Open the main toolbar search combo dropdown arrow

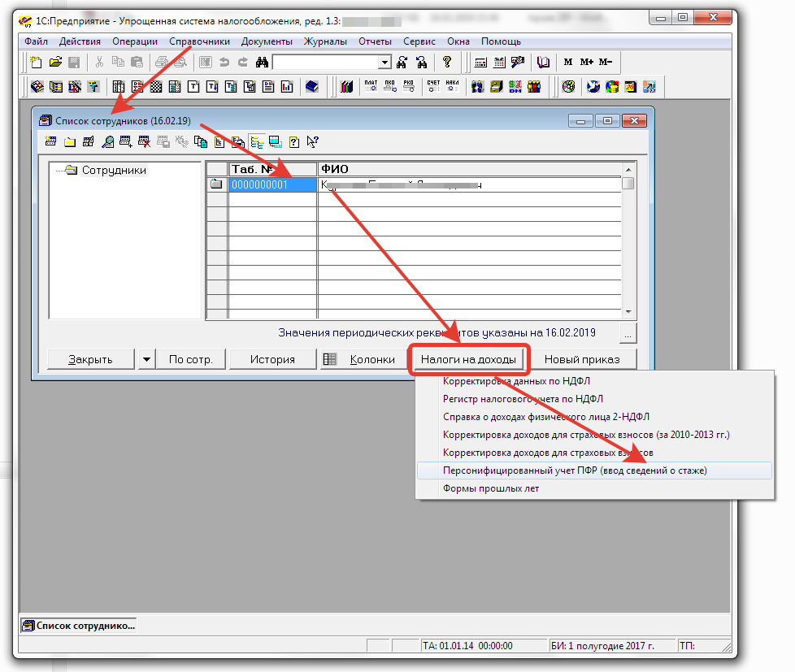pyautogui.click(x=384, y=63)
